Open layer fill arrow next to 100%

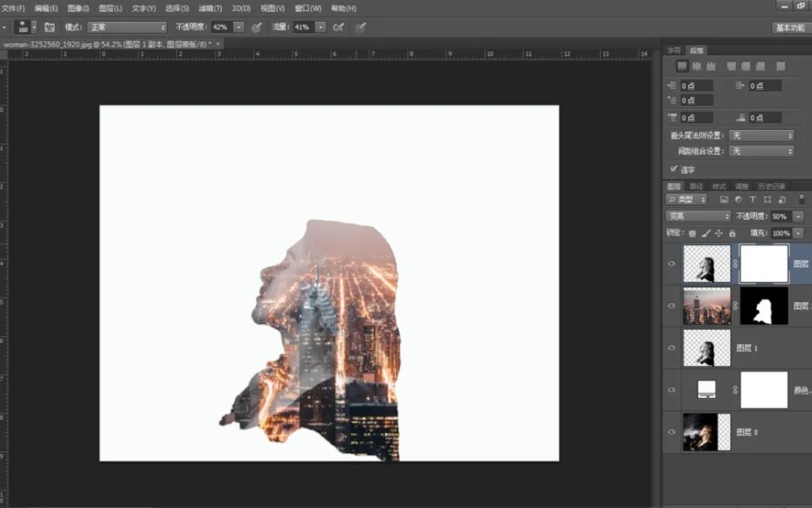(798, 234)
